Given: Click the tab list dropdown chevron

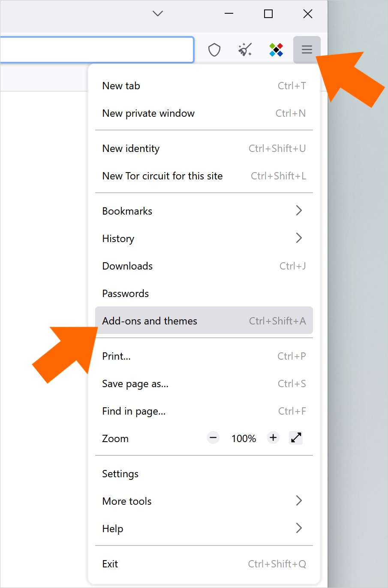Looking at the screenshot, I should click(158, 14).
